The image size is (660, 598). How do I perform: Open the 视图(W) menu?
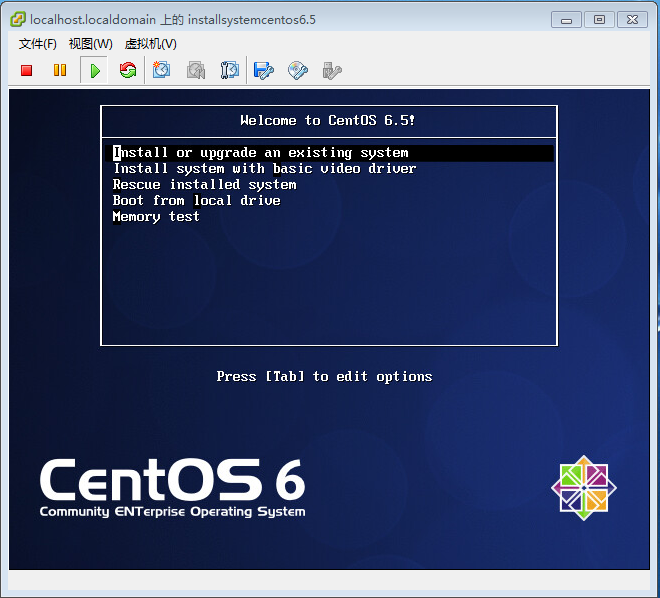[x=90, y=44]
